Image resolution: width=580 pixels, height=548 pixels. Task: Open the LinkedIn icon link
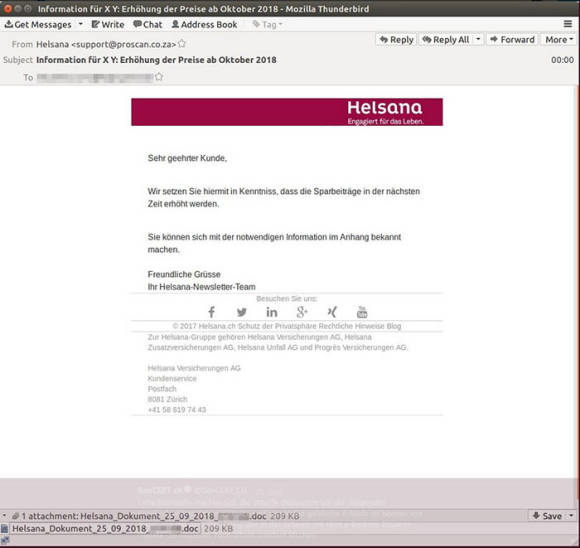(272, 312)
